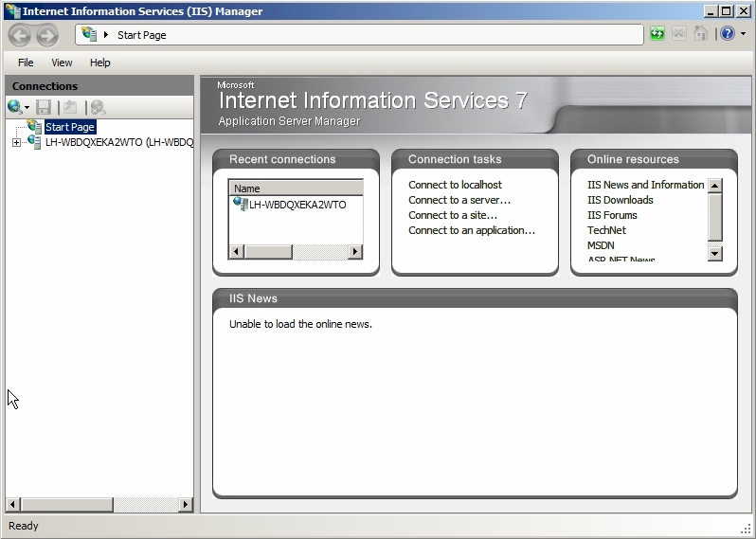This screenshot has width=756, height=539.
Task: Open the new connection dropdown arrow
Action: [x=27, y=107]
